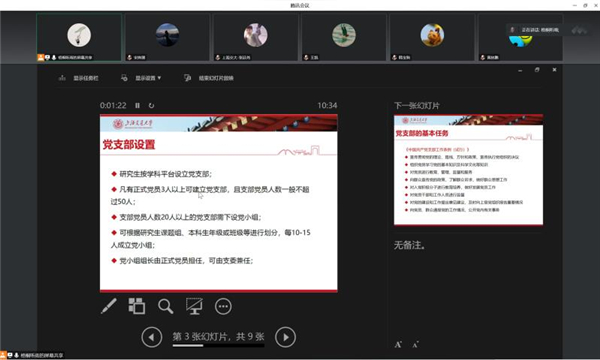Click the clock time 10:34
This screenshot has height=360, width=600.
pyautogui.click(x=327, y=106)
